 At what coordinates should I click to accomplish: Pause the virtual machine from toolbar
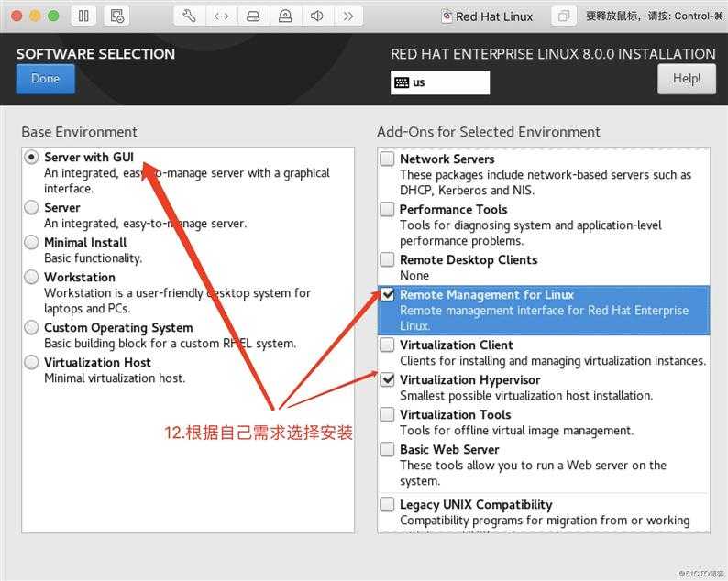pyautogui.click(x=83, y=16)
